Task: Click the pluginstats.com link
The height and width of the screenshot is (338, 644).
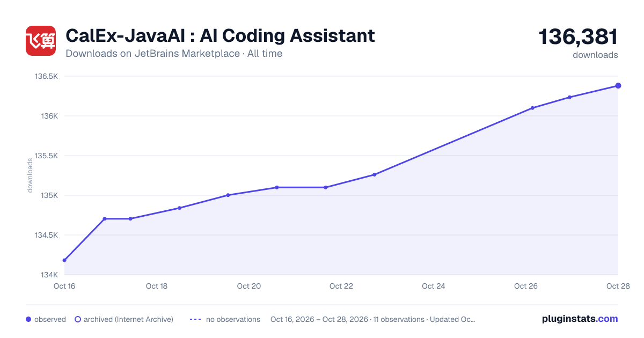Action: (580, 319)
